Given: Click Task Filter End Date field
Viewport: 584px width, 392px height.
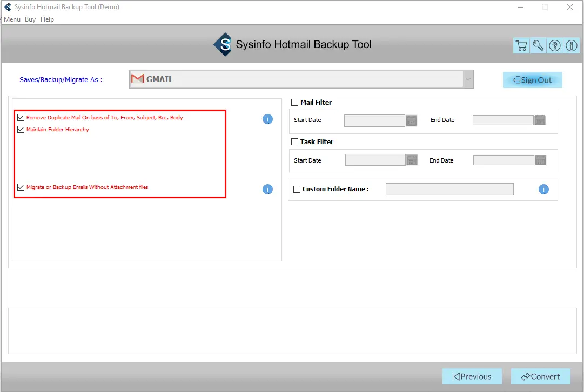Looking at the screenshot, I should 504,160.
